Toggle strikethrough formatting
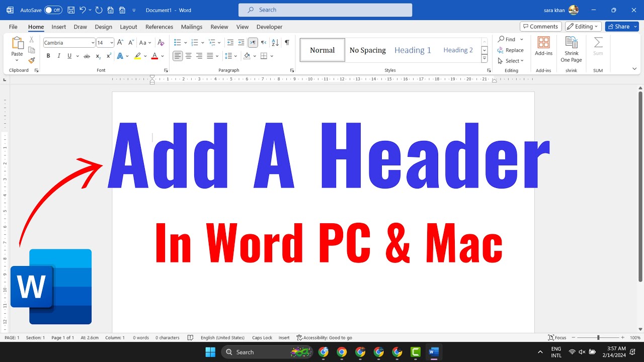 point(87,56)
